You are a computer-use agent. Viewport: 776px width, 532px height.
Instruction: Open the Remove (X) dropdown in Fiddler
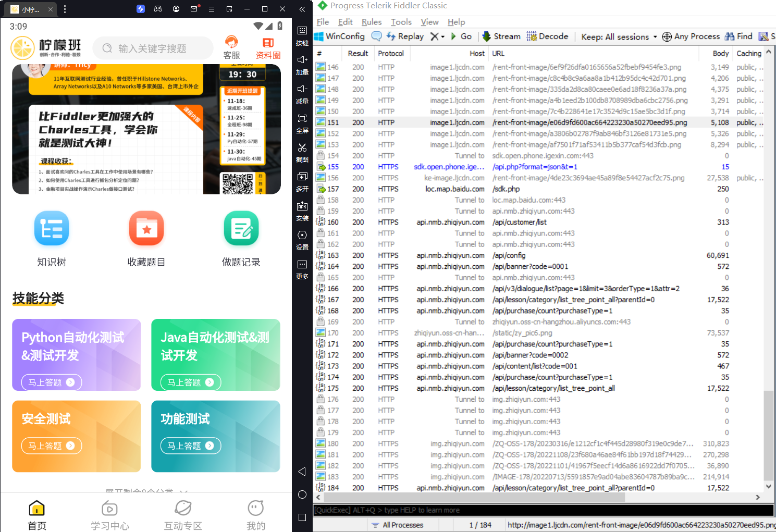pos(437,36)
